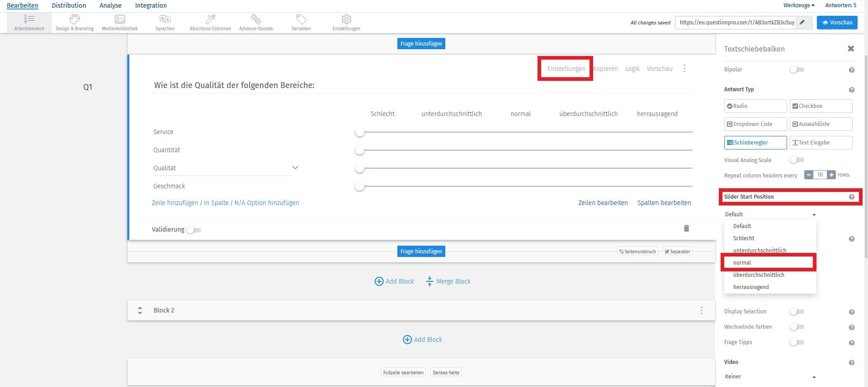This screenshot has height=387, width=868.
Task: Click help icon next to Frage Tipps
Action: [x=852, y=343]
